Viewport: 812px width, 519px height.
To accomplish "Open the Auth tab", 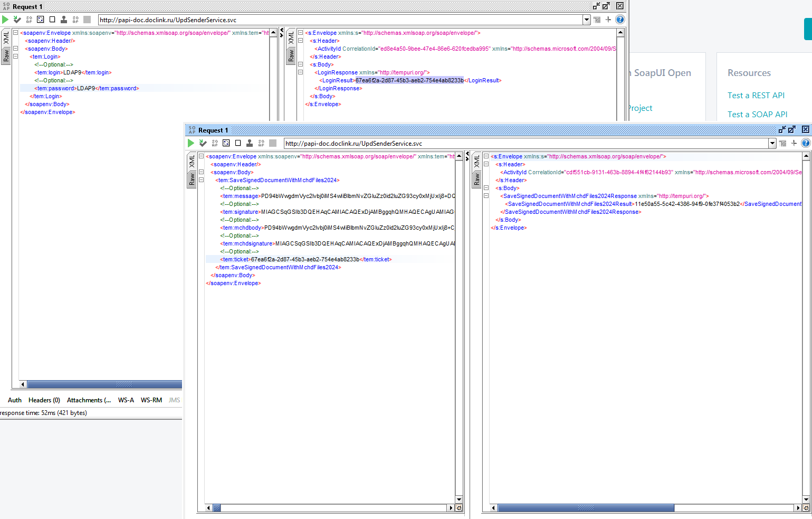I will [15, 400].
